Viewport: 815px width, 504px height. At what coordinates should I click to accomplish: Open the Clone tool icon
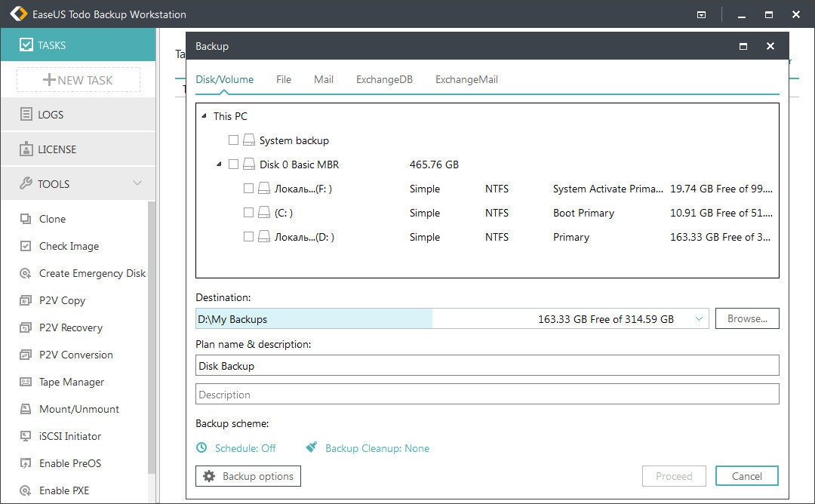click(26, 219)
